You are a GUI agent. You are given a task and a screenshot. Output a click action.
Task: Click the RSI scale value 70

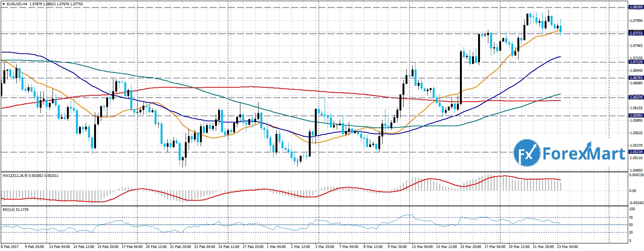point(631,218)
